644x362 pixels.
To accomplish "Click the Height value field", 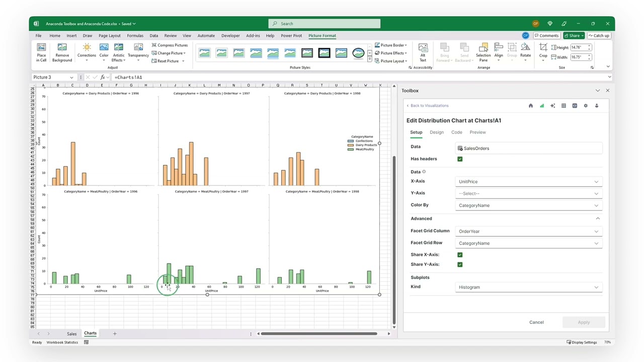I will pyautogui.click(x=579, y=47).
